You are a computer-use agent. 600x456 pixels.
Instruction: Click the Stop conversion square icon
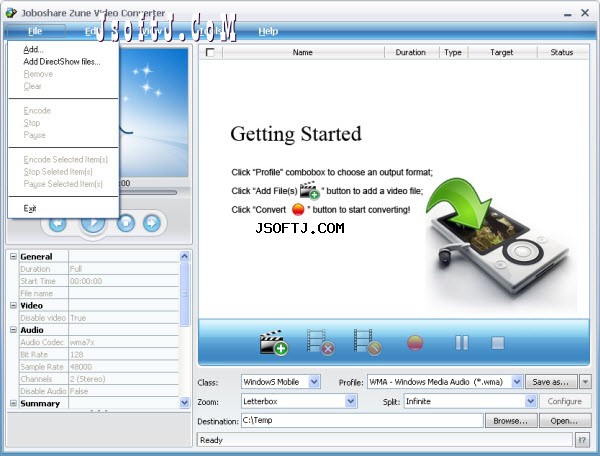pyautogui.click(x=497, y=343)
